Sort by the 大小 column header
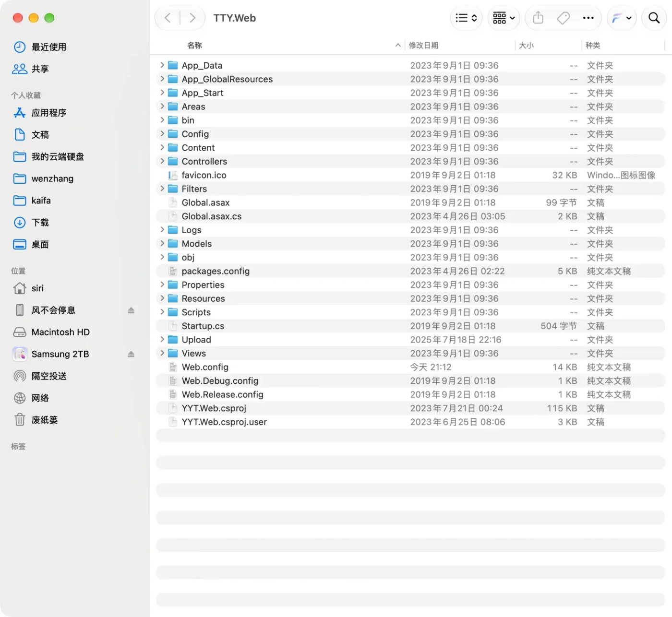This screenshot has height=617, width=672. point(526,46)
